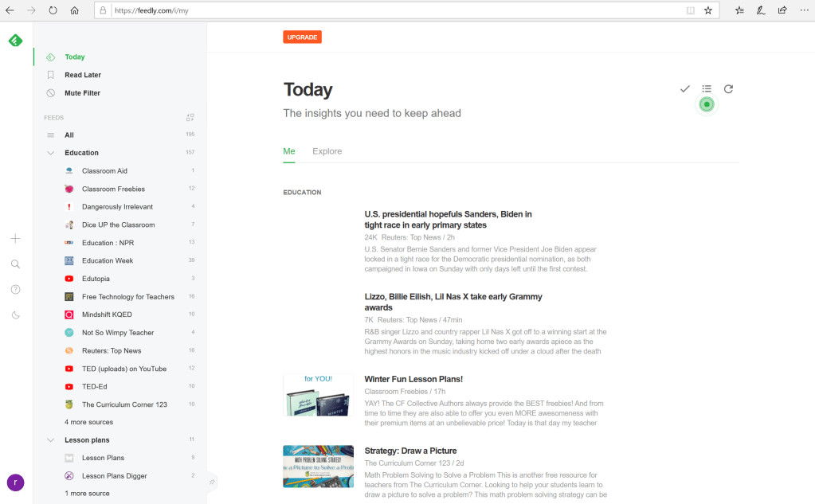Open the user profile avatar
Viewport: 815px width, 504px height.
tap(16, 482)
